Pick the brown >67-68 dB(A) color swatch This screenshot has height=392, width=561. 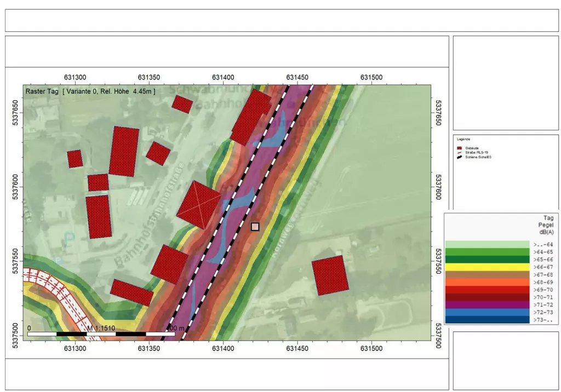pos(487,274)
